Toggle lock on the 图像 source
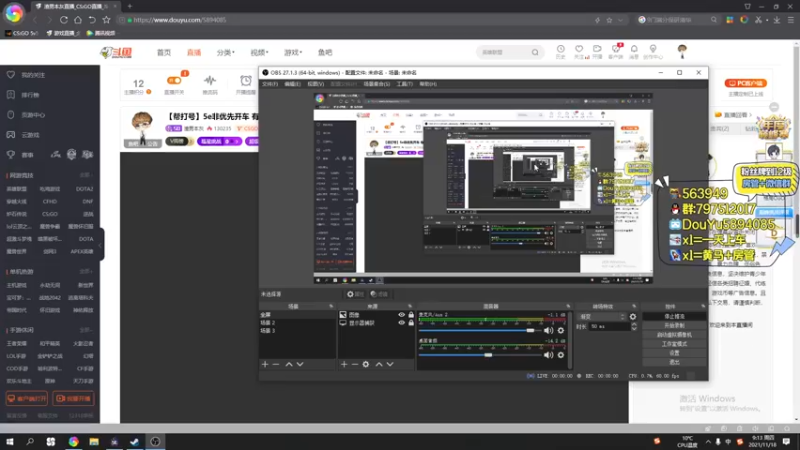 pyautogui.click(x=411, y=315)
